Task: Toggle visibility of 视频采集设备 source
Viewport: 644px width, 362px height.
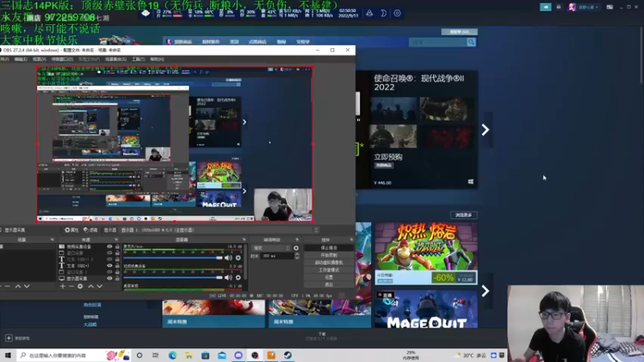Action: point(109,247)
